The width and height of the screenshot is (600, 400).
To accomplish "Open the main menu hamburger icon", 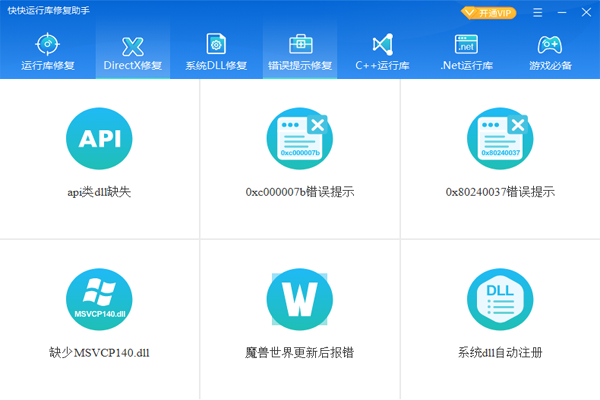I will click(538, 13).
